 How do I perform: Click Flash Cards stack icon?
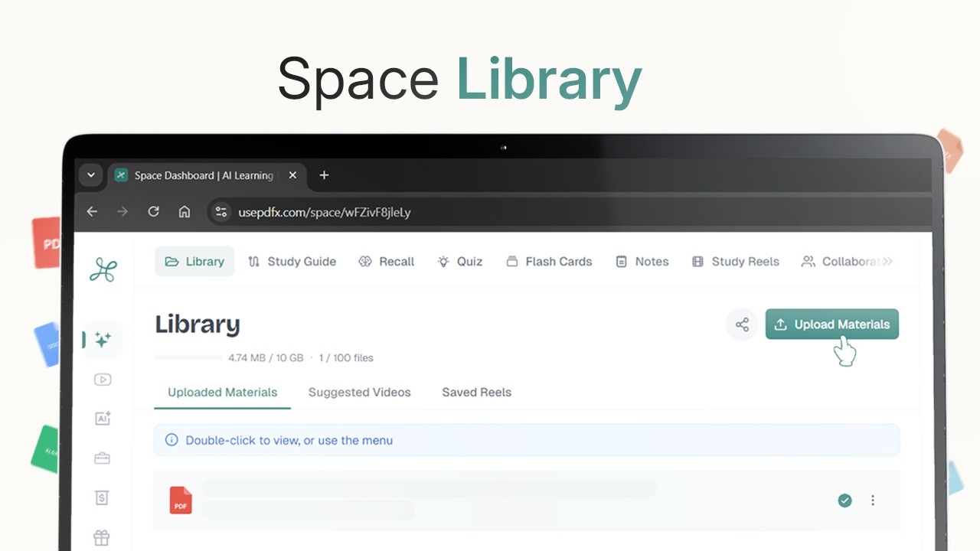pyautogui.click(x=512, y=261)
